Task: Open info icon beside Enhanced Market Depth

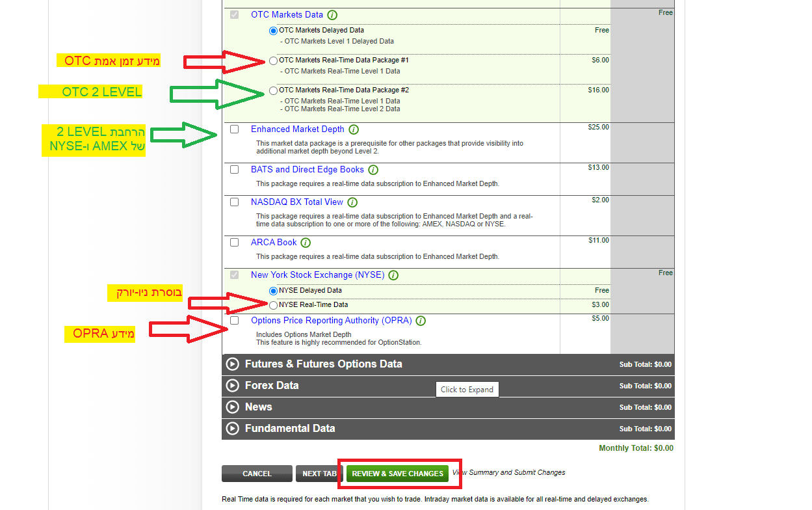Action: (354, 129)
